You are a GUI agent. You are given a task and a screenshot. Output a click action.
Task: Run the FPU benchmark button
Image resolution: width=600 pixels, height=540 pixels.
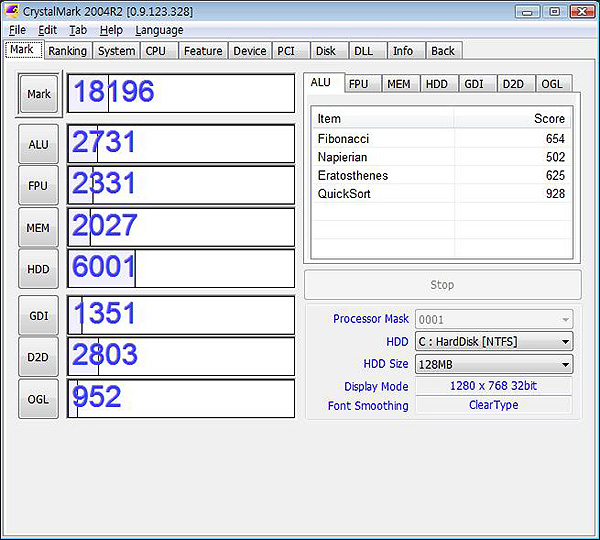pos(38,186)
